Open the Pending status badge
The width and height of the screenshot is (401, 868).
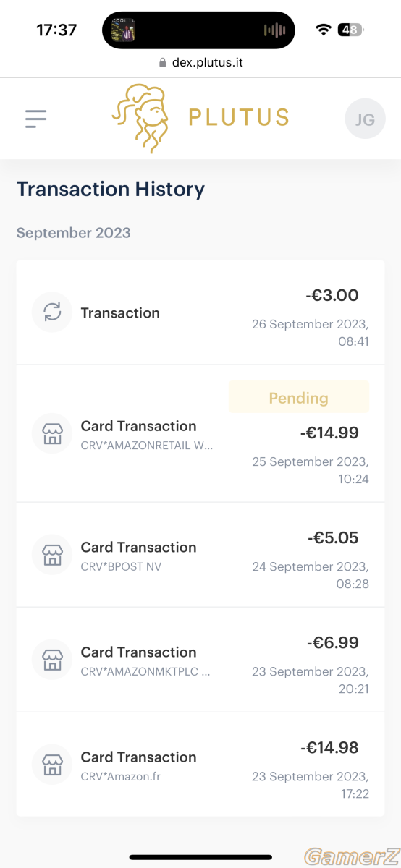point(298,397)
